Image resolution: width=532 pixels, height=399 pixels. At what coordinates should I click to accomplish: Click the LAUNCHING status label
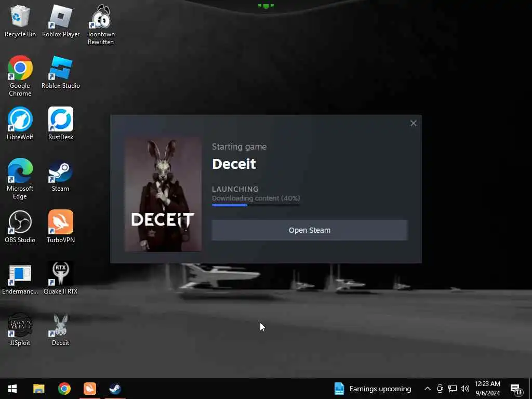click(235, 189)
